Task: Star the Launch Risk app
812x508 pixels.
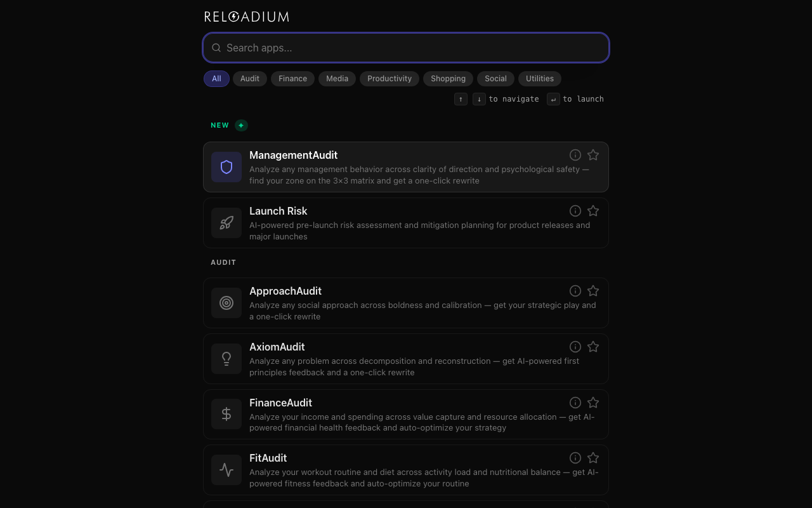Action: (593, 210)
